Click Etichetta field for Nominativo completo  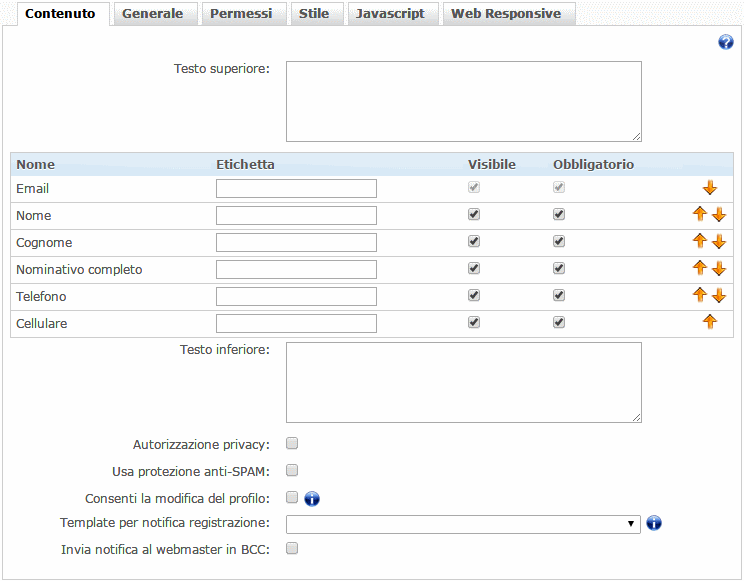(x=296, y=270)
